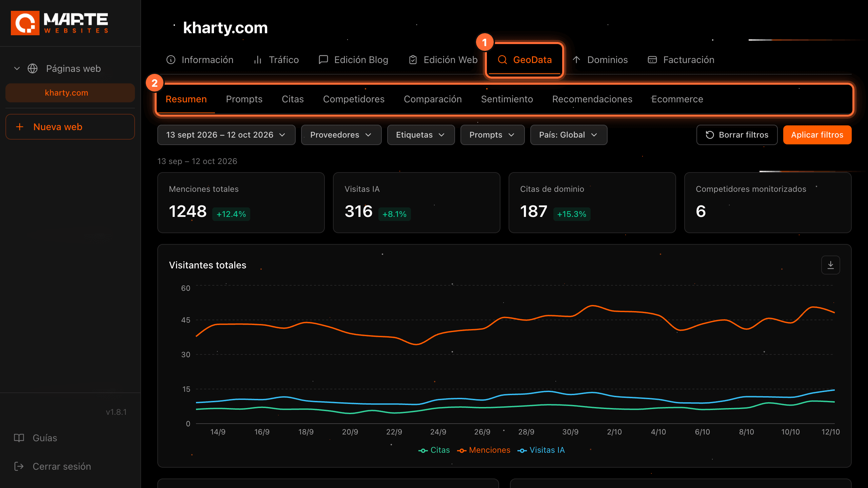Click the Marte Websites logo
Screen dimensions: 868x488
tap(60, 23)
